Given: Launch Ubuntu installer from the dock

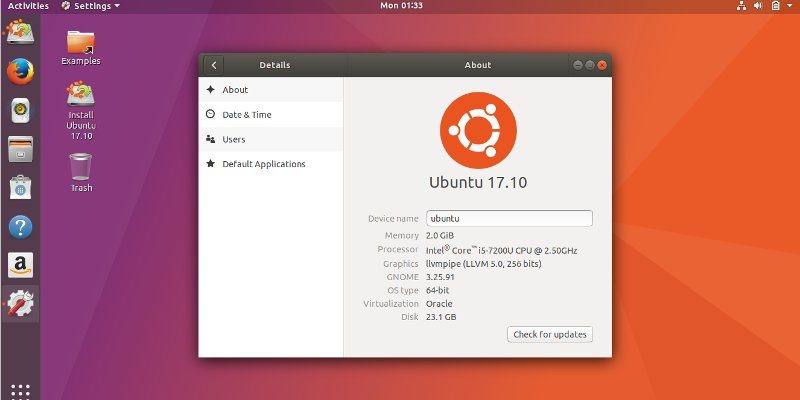Looking at the screenshot, I should [x=20, y=33].
